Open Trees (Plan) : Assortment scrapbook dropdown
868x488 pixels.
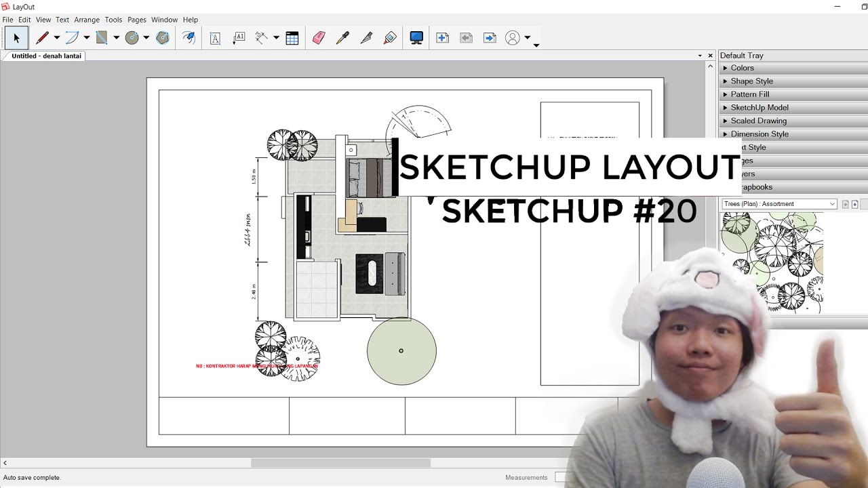(779, 204)
